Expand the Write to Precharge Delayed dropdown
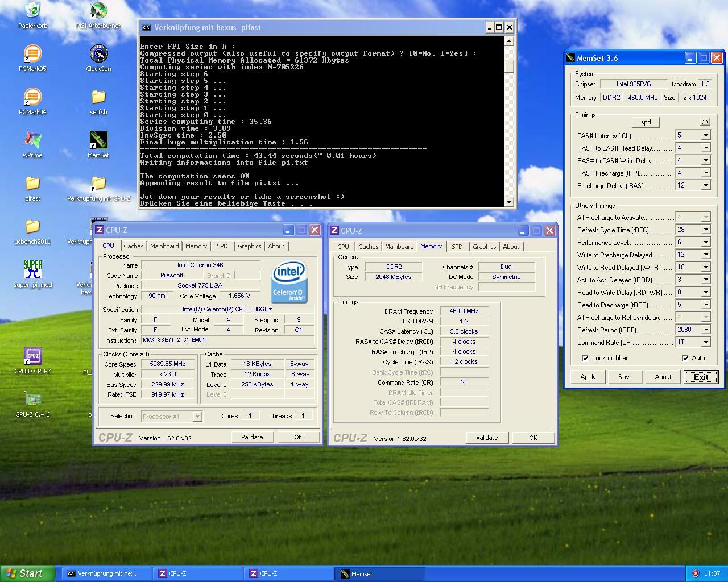 pyautogui.click(x=706, y=255)
